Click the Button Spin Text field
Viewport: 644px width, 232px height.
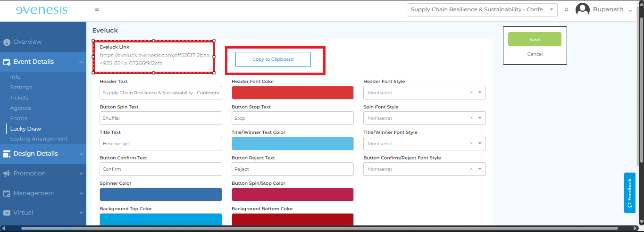(161, 118)
